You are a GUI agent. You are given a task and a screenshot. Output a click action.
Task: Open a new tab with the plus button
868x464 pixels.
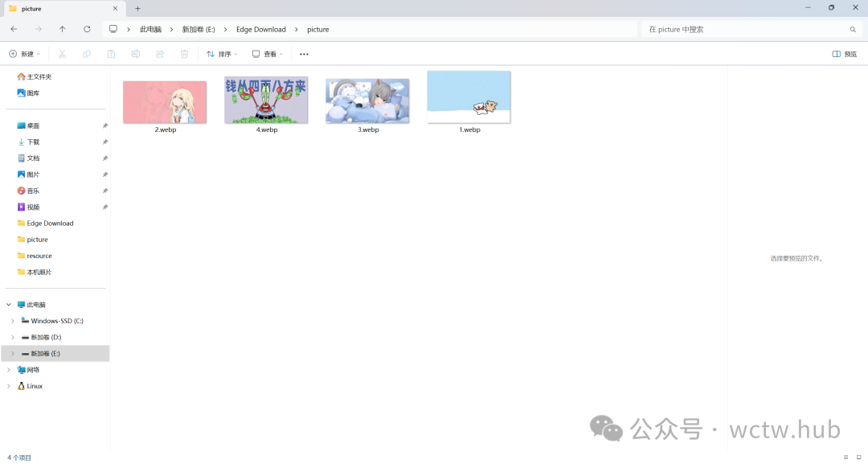[137, 8]
